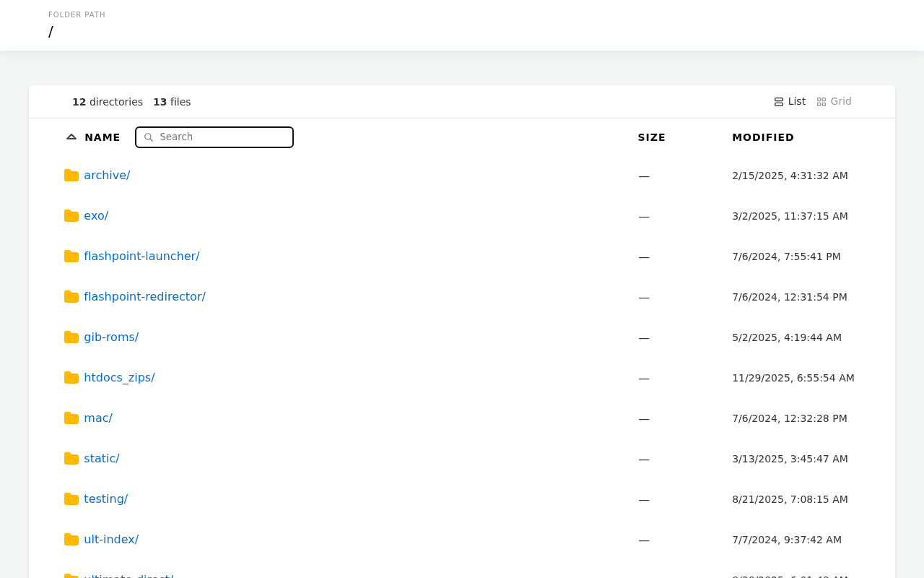Click the ult-index folder icon
The height and width of the screenshot is (578, 924).
pos(71,540)
